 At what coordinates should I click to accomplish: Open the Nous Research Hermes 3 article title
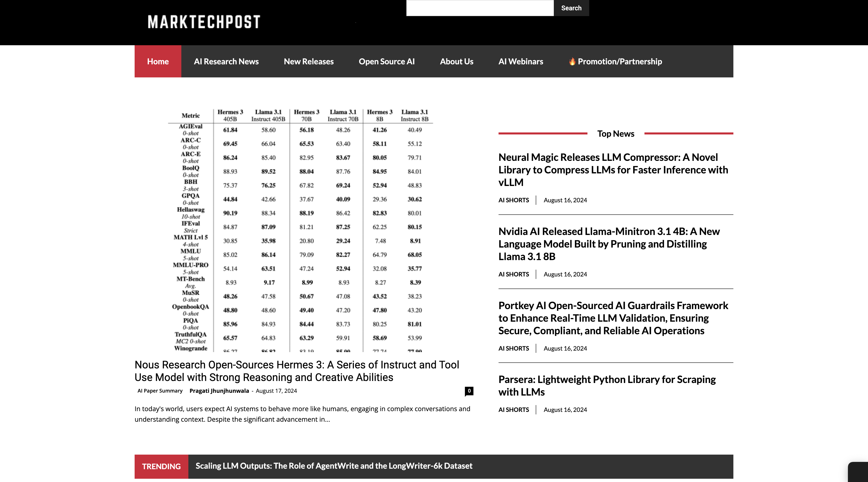pyautogui.click(x=297, y=371)
